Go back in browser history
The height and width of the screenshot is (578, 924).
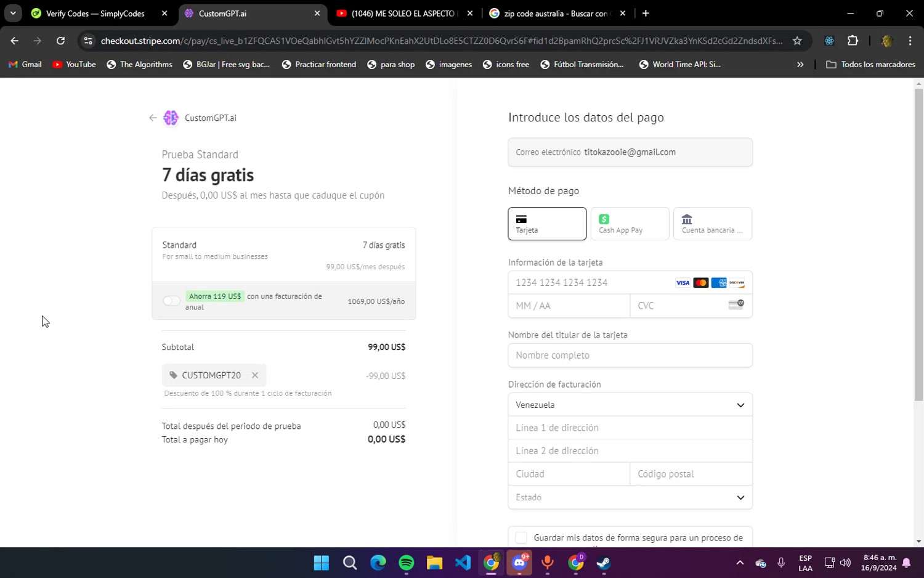15,41
